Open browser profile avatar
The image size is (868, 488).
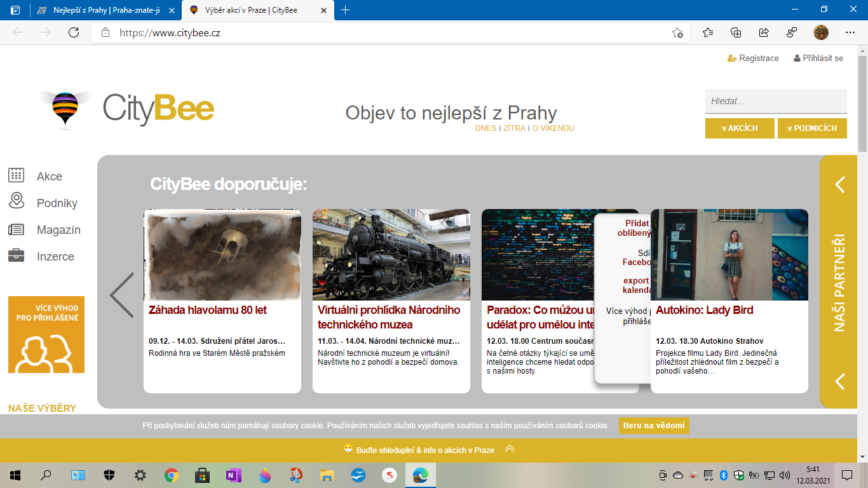click(820, 32)
